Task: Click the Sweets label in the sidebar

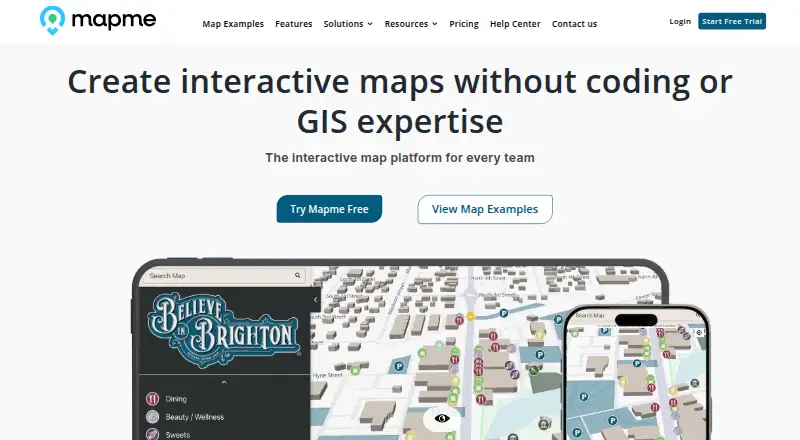Action: coord(178,435)
